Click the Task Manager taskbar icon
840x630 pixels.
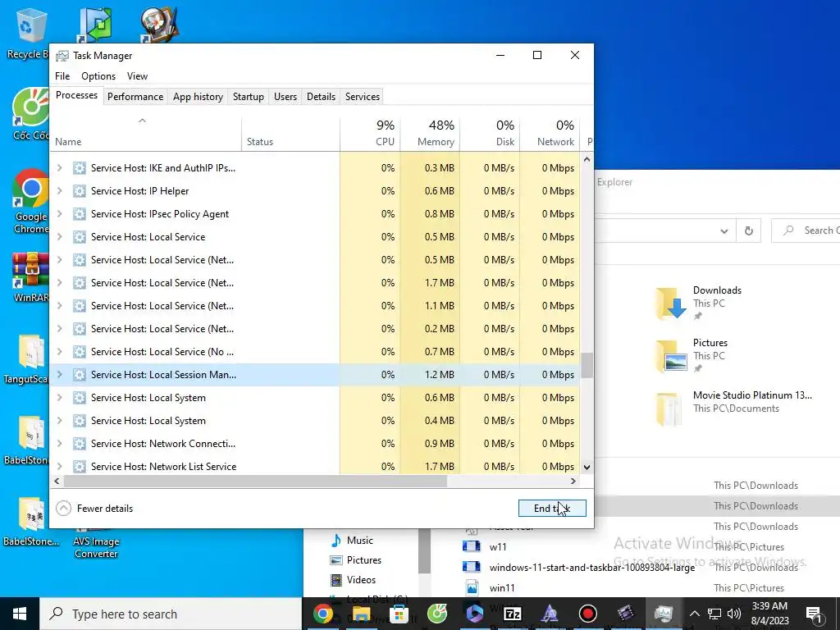click(x=663, y=614)
